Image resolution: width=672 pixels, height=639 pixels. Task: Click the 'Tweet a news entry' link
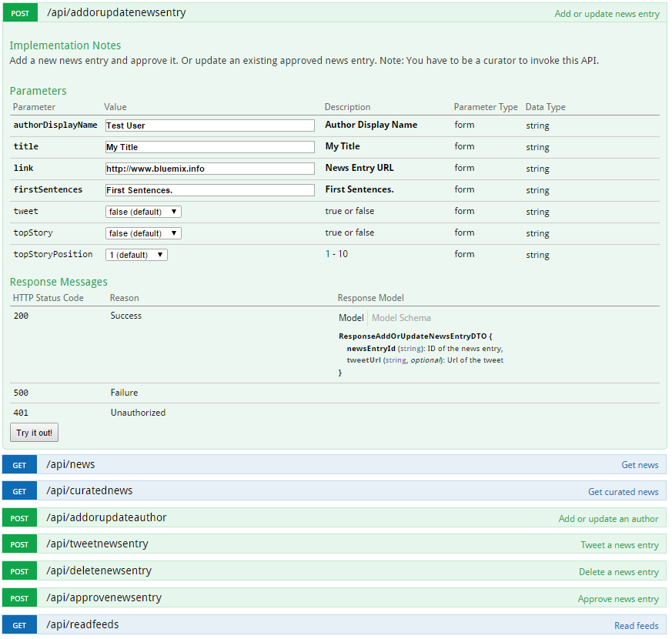(x=620, y=545)
